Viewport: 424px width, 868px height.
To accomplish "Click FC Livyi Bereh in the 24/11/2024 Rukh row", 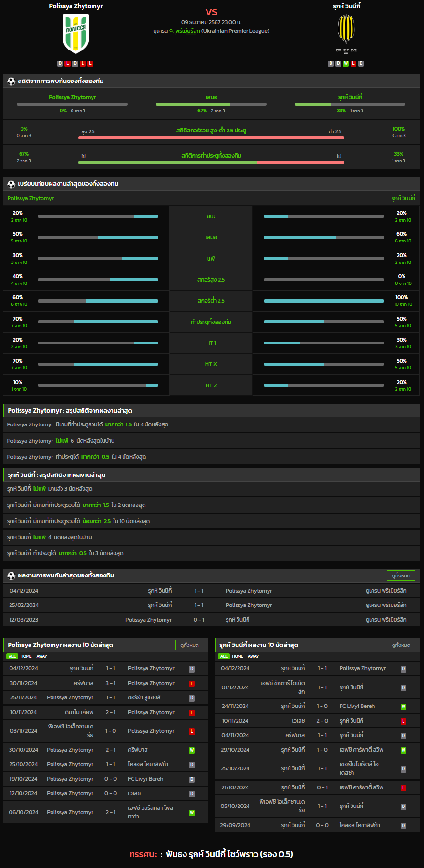I will 357,706.
